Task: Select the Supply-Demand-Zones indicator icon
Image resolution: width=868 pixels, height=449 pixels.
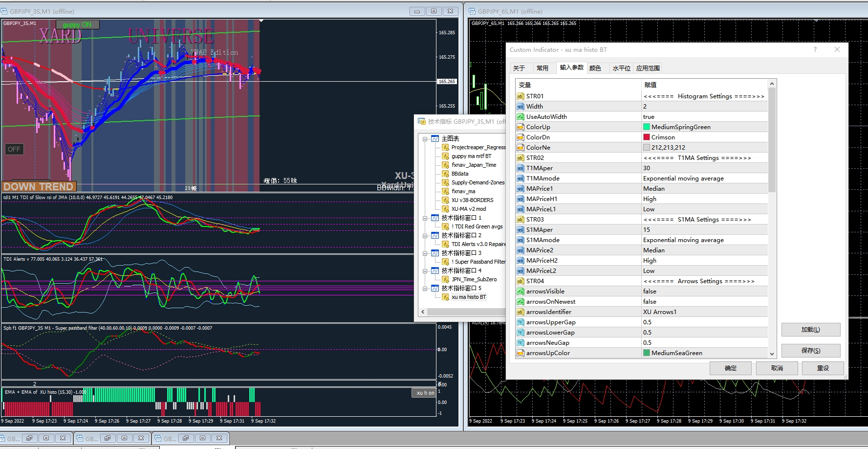Action: (445, 182)
